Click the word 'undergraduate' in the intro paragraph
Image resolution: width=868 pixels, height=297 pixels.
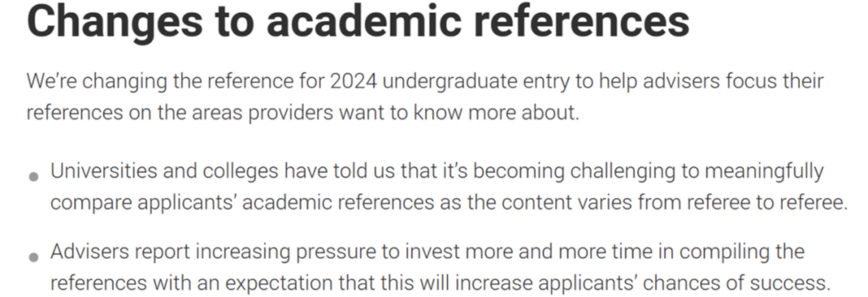pos(450,81)
